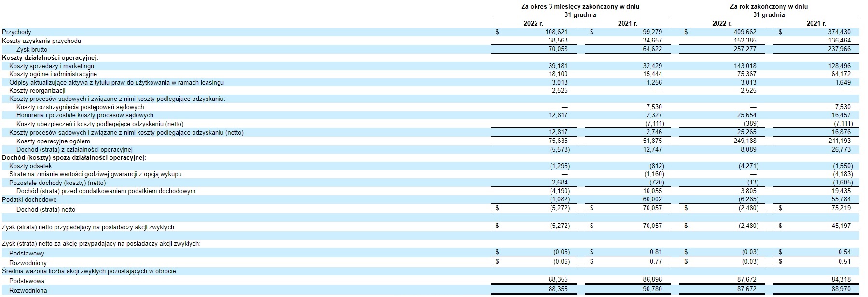Click the income tax value 60,002
868x297 pixels.
pos(652,199)
